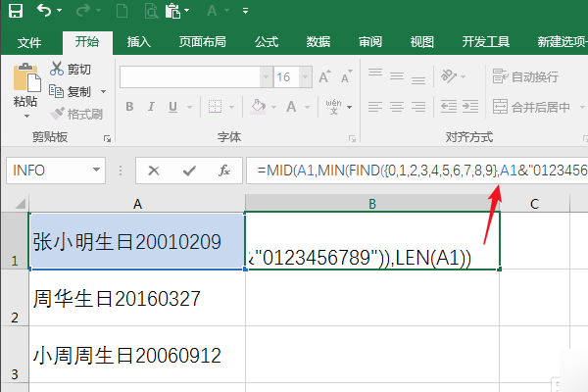Click the Enter checkmark formula button

[x=189, y=171]
